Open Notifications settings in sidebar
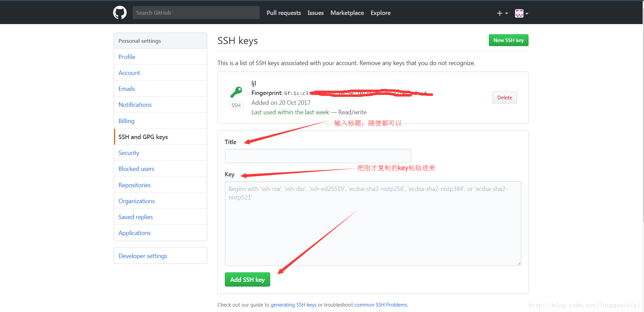Viewport: 644px width, 312px height. pyautogui.click(x=160, y=105)
